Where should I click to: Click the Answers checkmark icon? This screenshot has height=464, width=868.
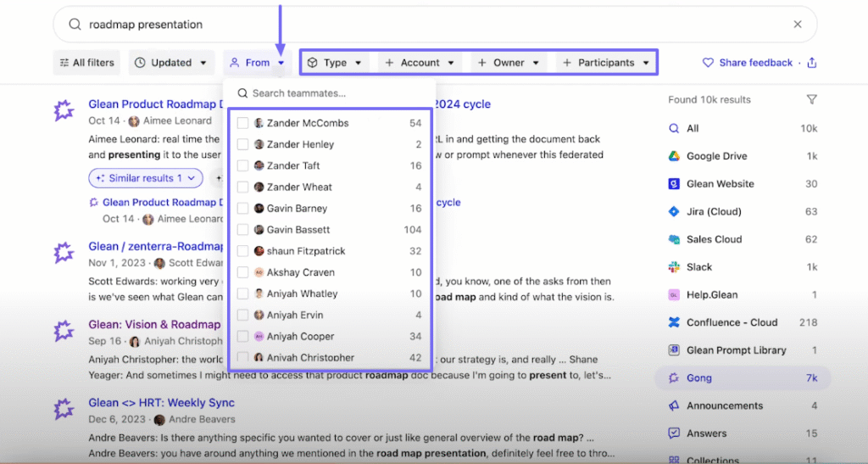[x=674, y=433]
